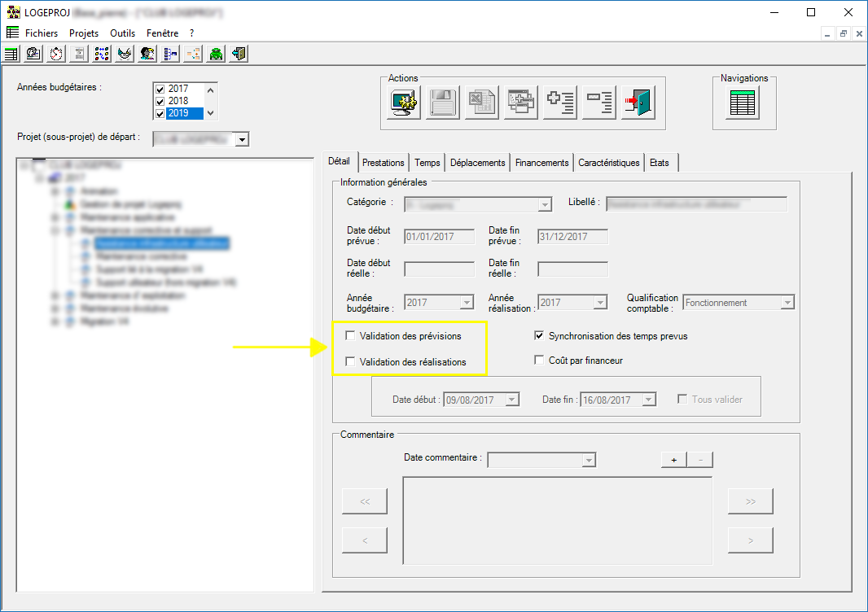Open the Projet de départ dropdown
This screenshot has width=868, height=612.
point(242,139)
